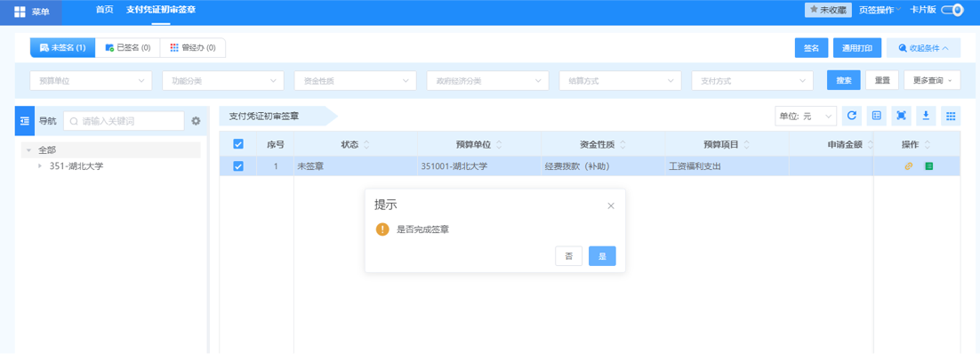Image resolution: width=980 pixels, height=354 pixels.
Task: Click 否 in the dialog
Action: (569, 256)
